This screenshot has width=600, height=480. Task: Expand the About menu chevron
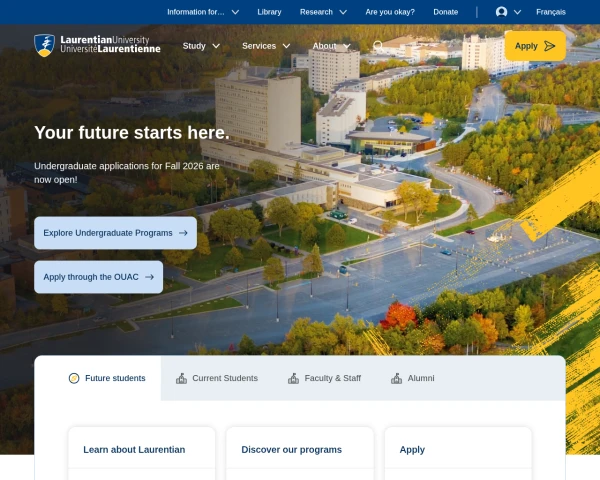pyautogui.click(x=347, y=46)
